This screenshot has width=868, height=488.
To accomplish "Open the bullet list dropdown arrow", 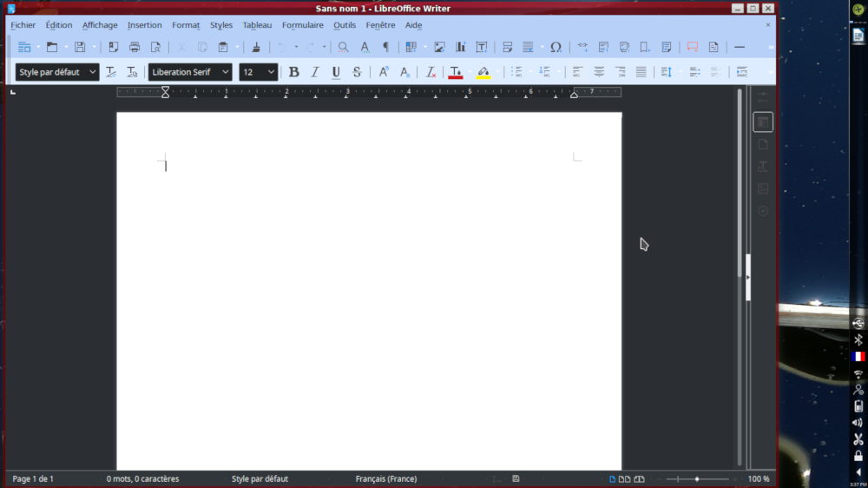I will tap(530, 72).
